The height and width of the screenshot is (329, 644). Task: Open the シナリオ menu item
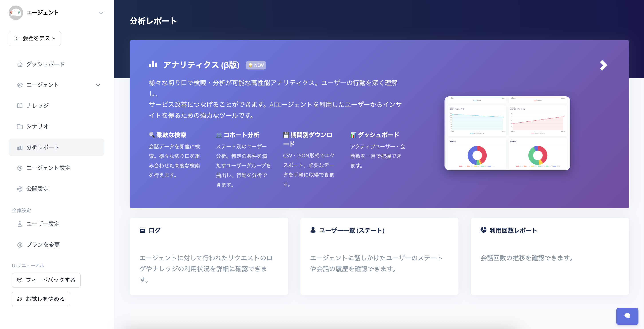coord(38,126)
